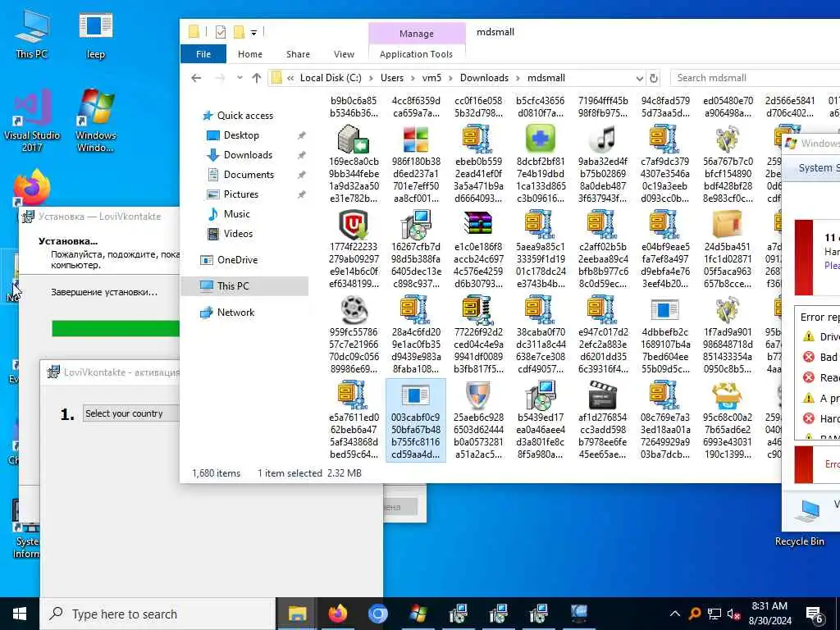Image resolution: width=840 pixels, height=630 pixels.
Task: Open Videos in navigation pane
Action: click(238, 234)
